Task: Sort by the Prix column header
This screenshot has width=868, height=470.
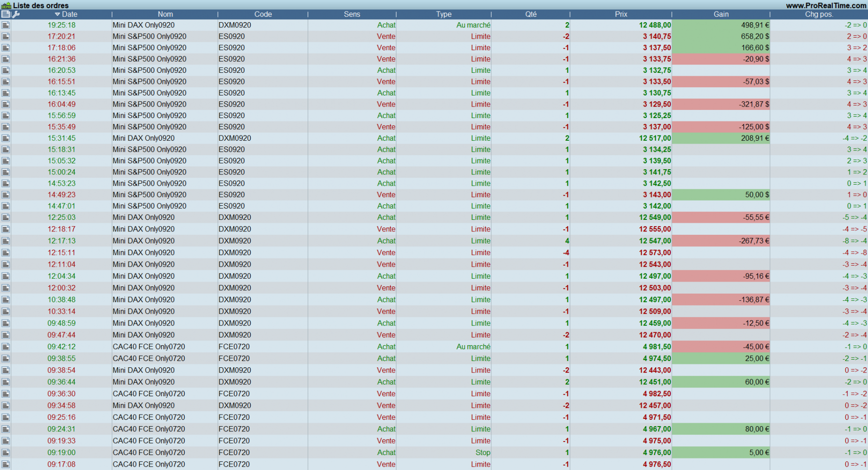Action: pos(621,14)
